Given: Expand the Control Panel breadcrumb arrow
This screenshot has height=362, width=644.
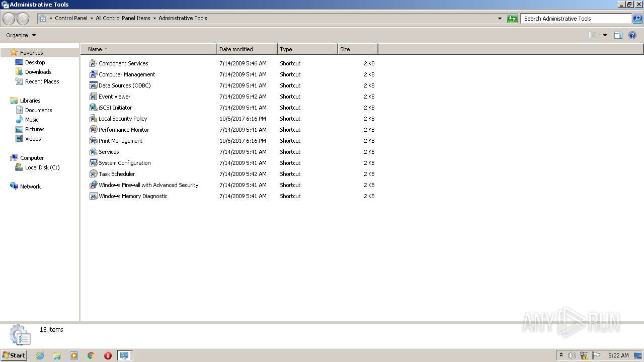Looking at the screenshot, I should pyautogui.click(x=92, y=18).
